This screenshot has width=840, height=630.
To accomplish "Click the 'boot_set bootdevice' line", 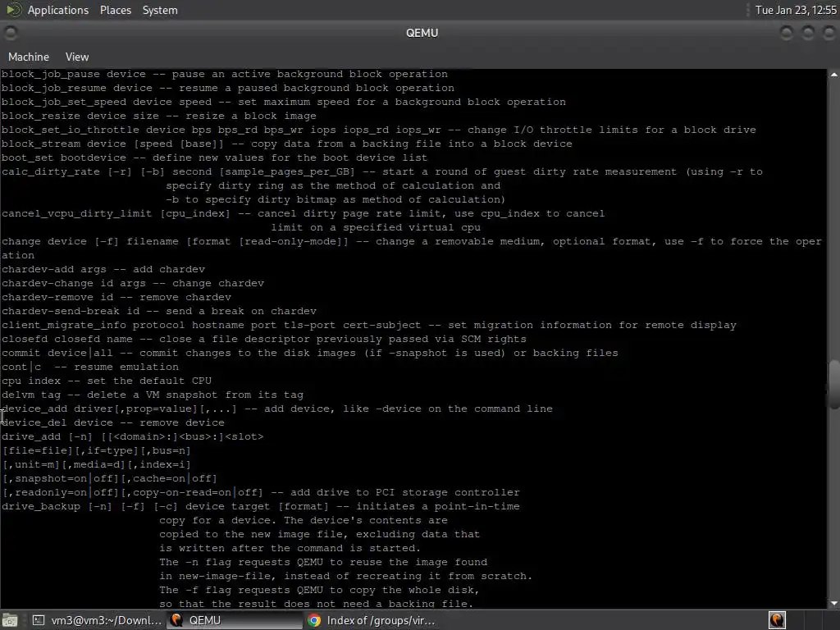I will (x=214, y=157).
